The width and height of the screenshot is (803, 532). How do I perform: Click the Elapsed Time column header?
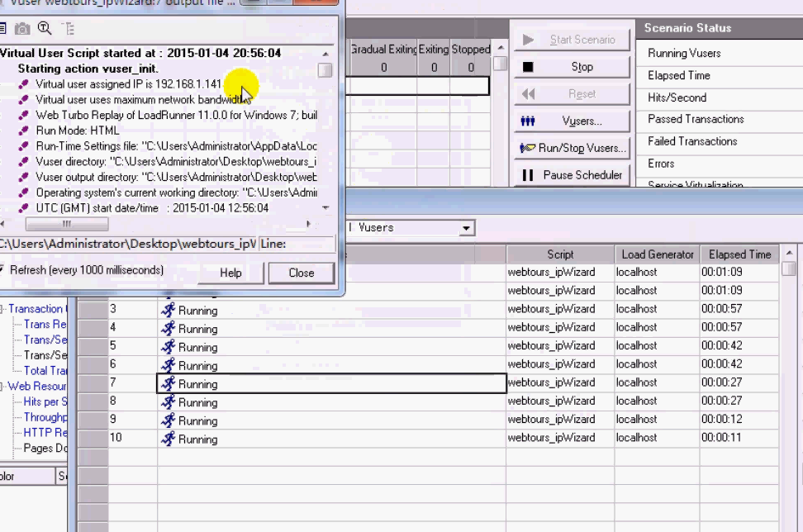point(739,254)
